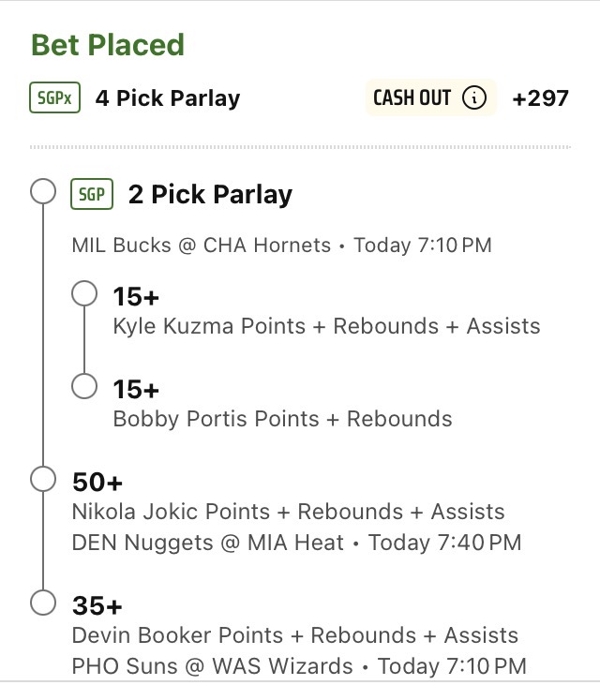
Task: Select Bobby Portis Points + Rebounds
Action: tap(282, 419)
